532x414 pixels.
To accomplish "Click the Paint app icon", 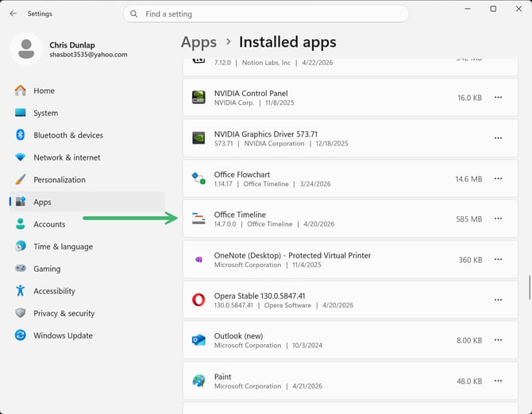I will pos(199,381).
